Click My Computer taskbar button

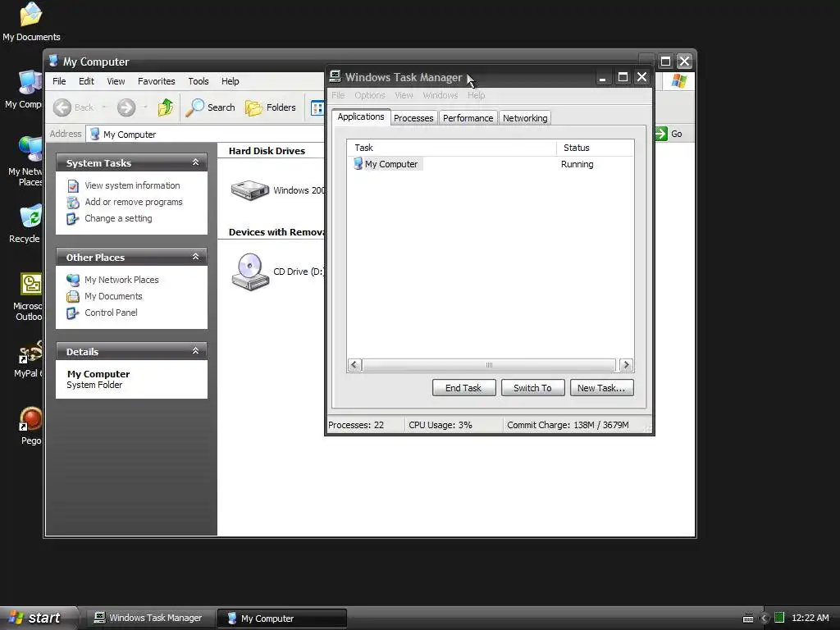[x=282, y=619]
